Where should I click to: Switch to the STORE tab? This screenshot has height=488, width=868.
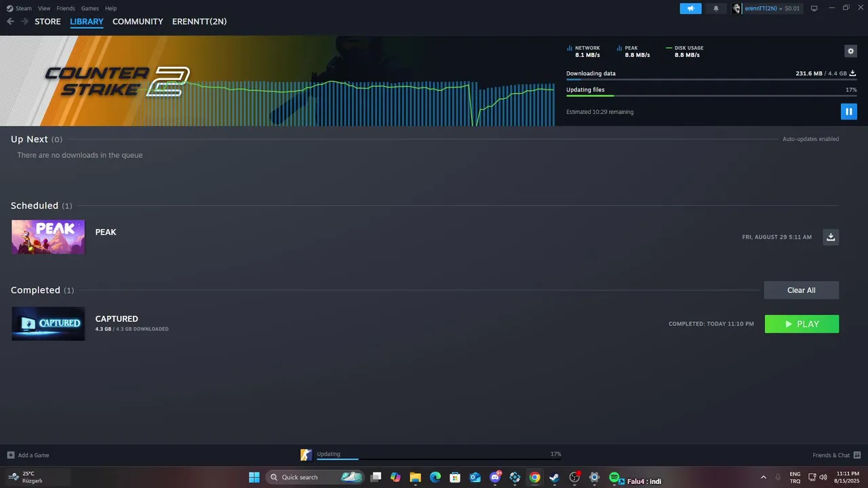47,22
